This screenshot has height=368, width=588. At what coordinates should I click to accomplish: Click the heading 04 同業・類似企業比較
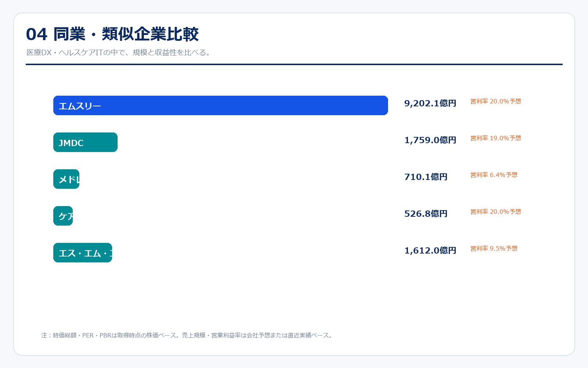point(112,34)
